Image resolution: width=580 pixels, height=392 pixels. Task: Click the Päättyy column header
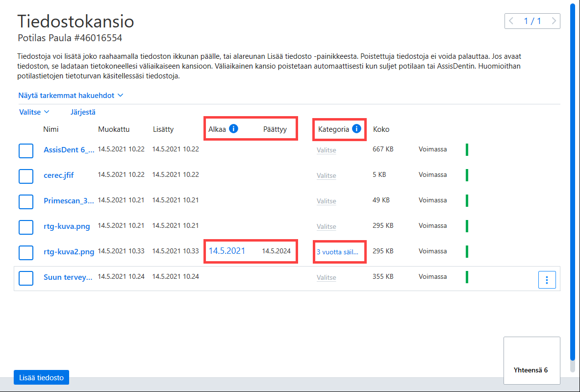[275, 129]
